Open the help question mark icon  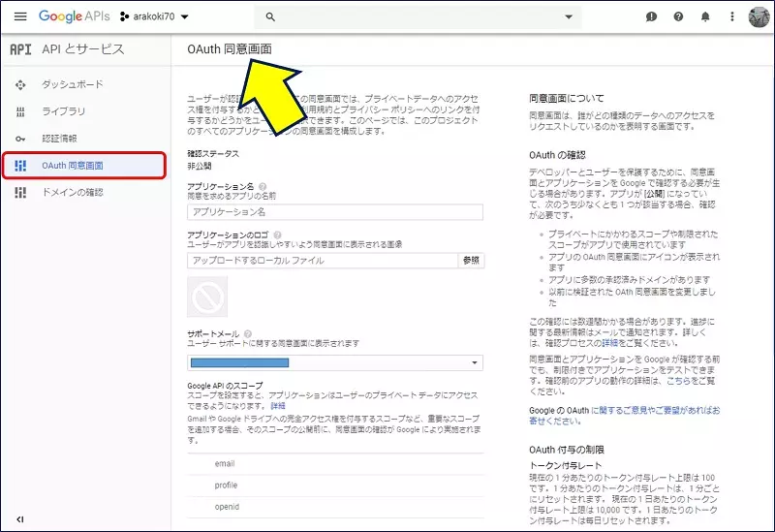pyautogui.click(x=679, y=16)
